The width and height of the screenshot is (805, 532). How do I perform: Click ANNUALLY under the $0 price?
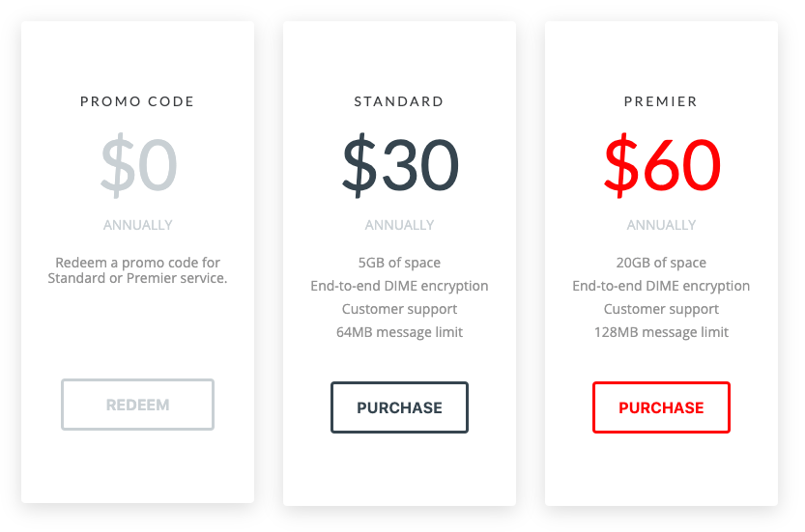point(137,225)
